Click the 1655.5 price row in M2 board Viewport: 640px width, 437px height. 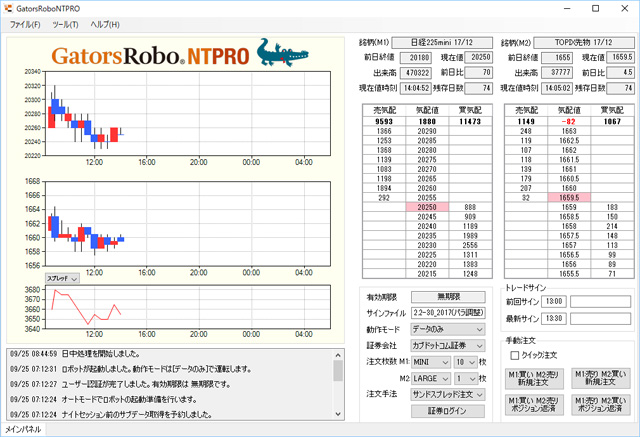[x=569, y=274]
